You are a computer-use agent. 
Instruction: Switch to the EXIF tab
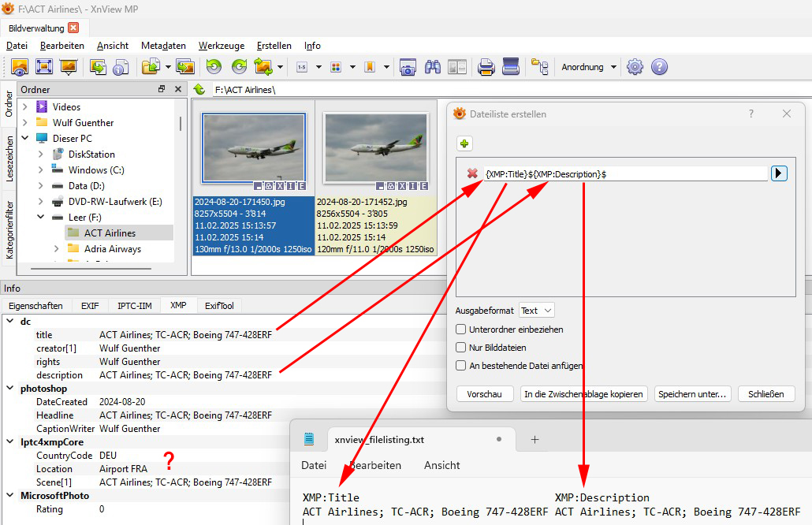click(x=90, y=306)
